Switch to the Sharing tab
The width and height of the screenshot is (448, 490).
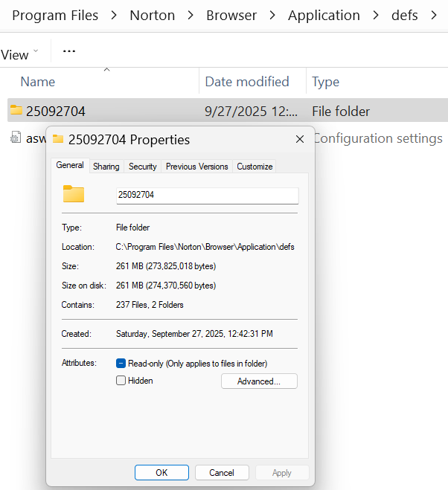(x=106, y=167)
